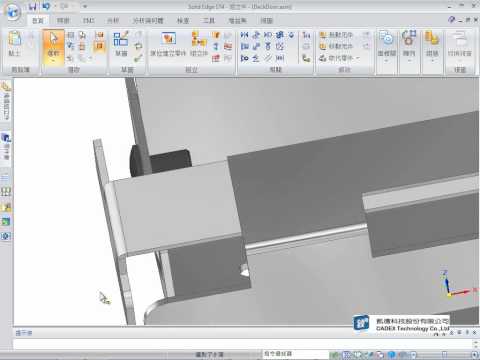Open the 檢查 (Inspect) ribbon tab
This screenshot has width=480, height=360.
click(183, 21)
